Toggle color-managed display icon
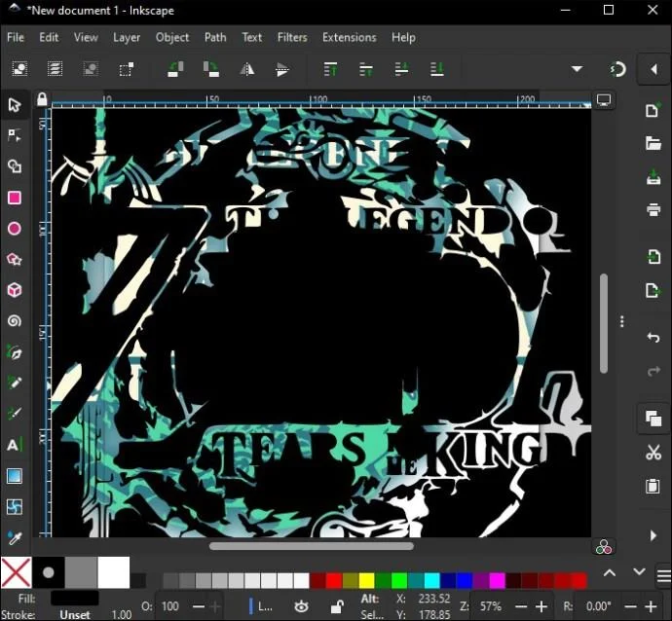 604,547
